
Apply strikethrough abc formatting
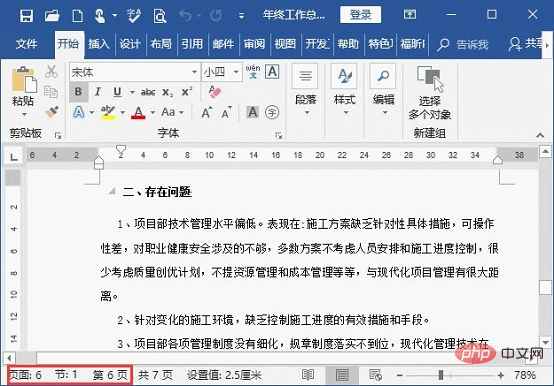click(148, 92)
